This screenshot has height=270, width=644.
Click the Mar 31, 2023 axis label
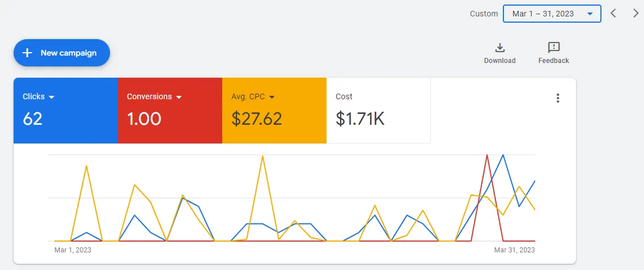(x=515, y=250)
